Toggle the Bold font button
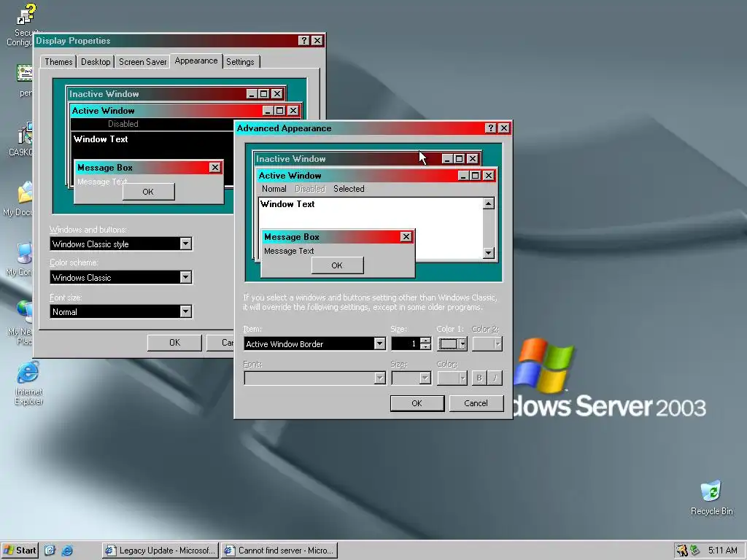 click(479, 378)
